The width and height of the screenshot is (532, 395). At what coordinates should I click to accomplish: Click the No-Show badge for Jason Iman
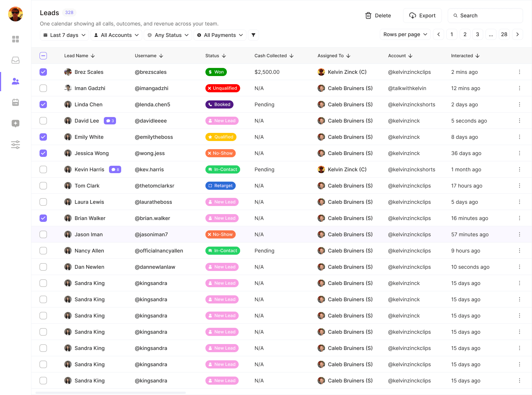[221, 234]
